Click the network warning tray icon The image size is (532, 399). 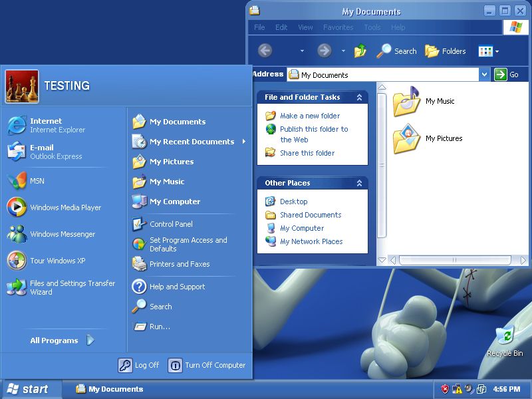pyautogui.click(x=457, y=389)
